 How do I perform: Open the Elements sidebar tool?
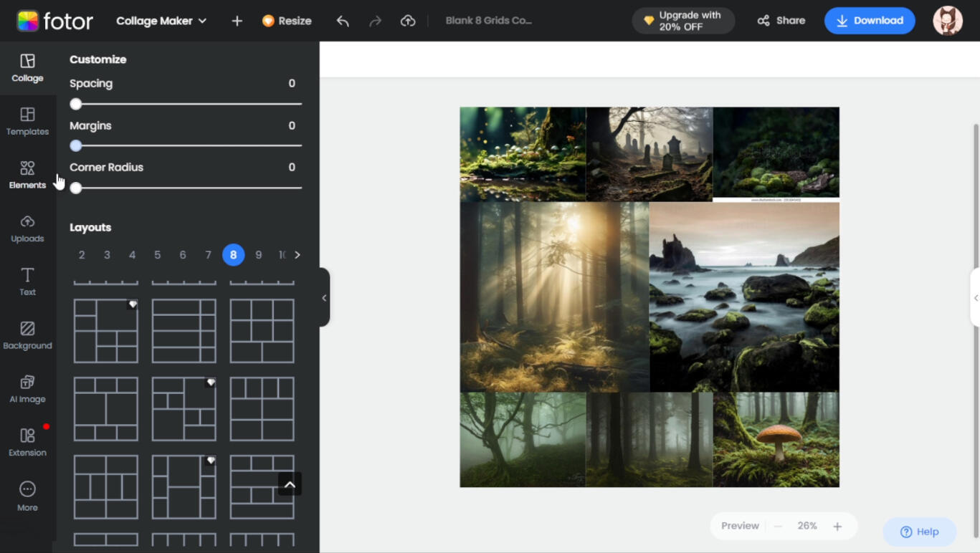[27, 175]
